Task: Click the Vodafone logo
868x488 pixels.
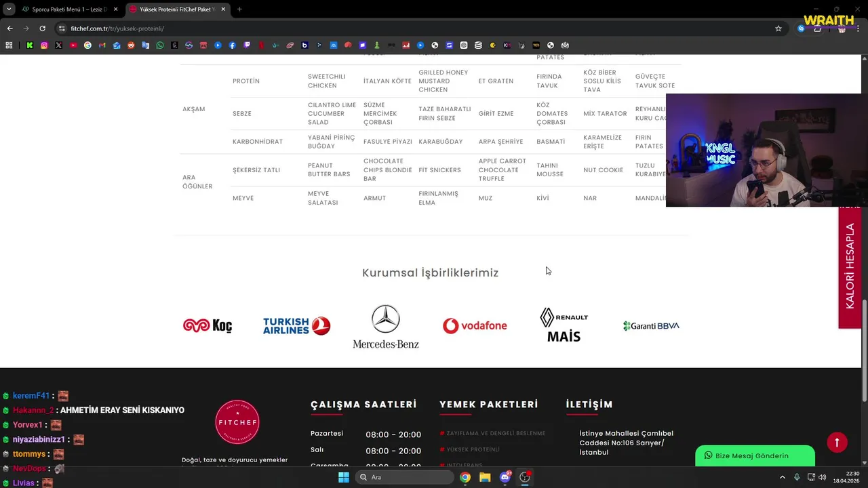Action: coord(475,326)
